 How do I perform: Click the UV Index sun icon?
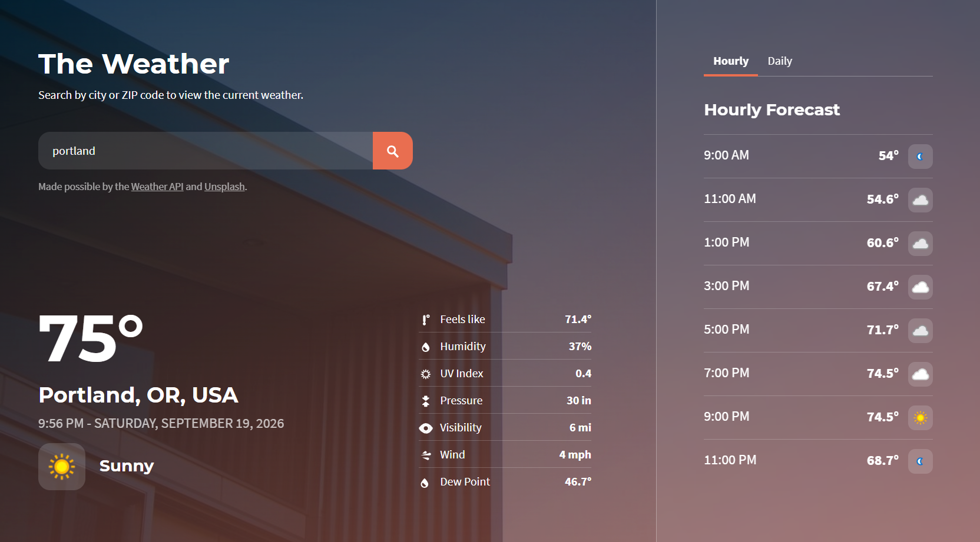[x=426, y=374]
